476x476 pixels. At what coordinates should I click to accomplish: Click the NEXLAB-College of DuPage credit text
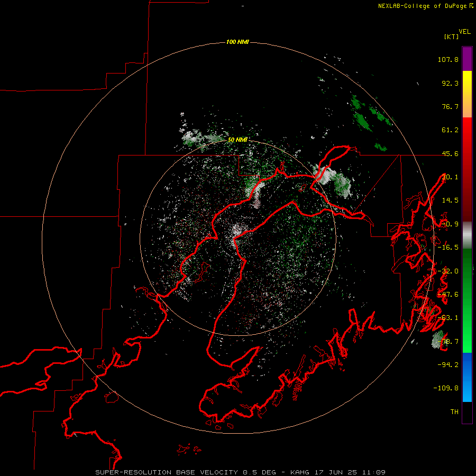426,6
